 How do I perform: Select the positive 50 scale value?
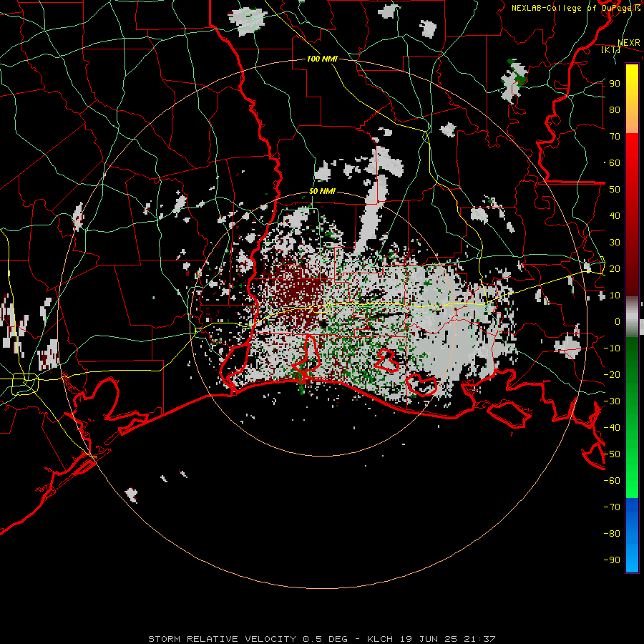[x=615, y=190]
